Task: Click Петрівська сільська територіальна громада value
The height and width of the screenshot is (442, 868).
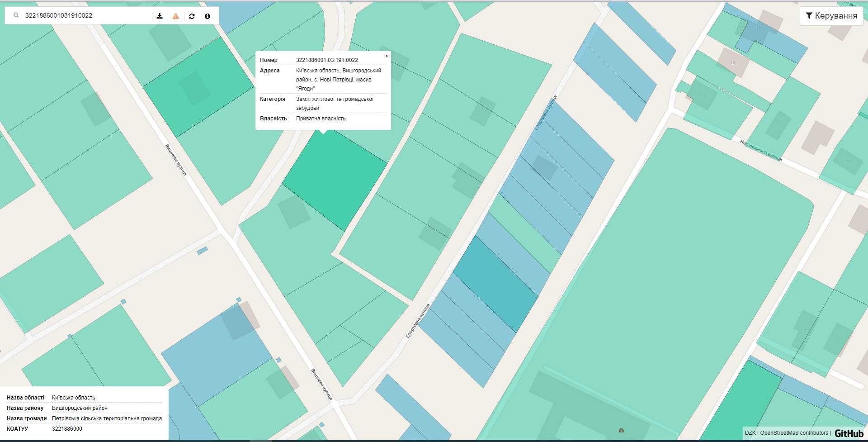Action: click(107, 418)
